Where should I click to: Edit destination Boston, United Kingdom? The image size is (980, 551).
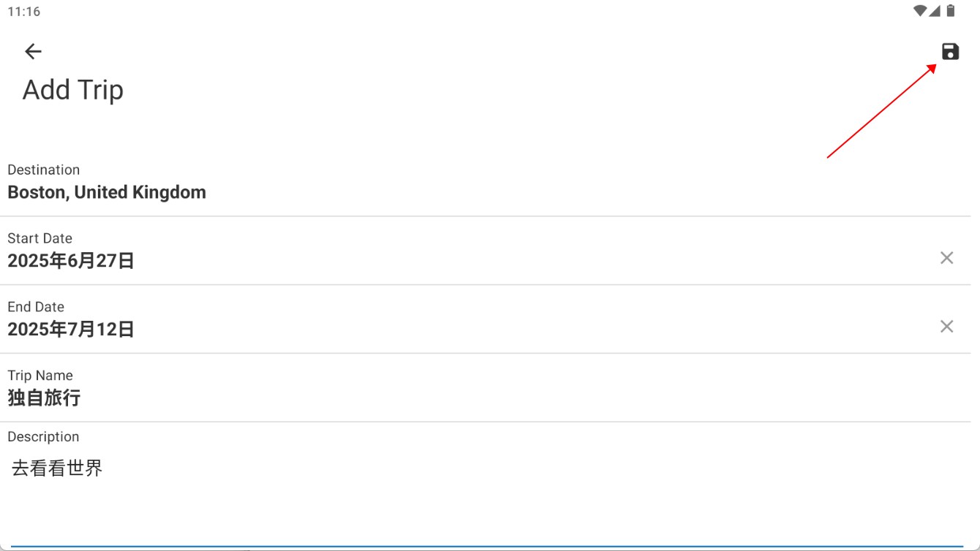tap(107, 192)
